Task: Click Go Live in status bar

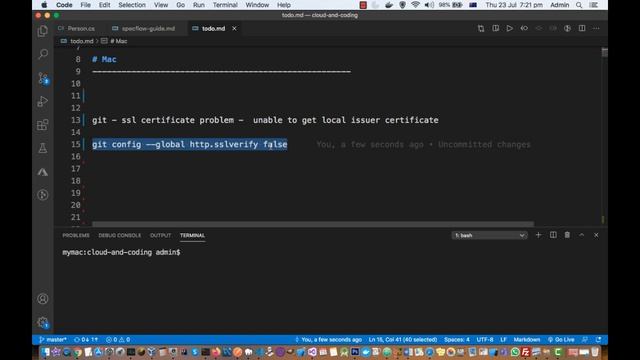Action: (x=561, y=340)
